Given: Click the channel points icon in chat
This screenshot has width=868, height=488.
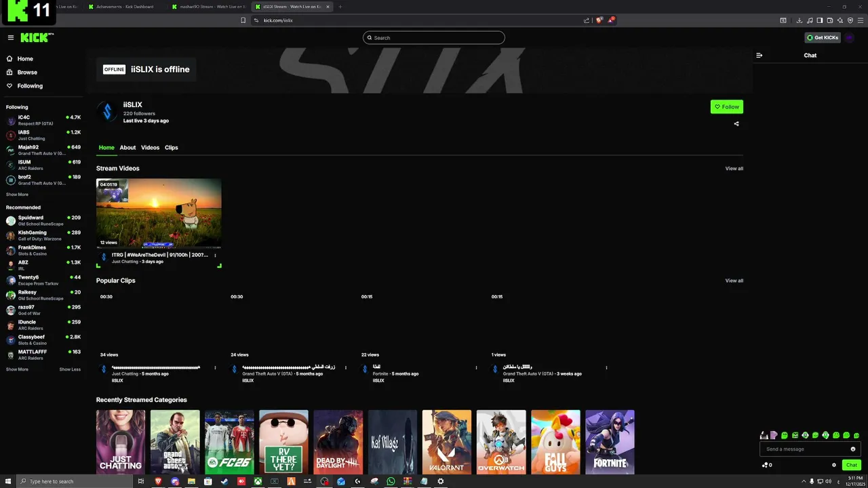Looking at the screenshot, I should 765,465.
